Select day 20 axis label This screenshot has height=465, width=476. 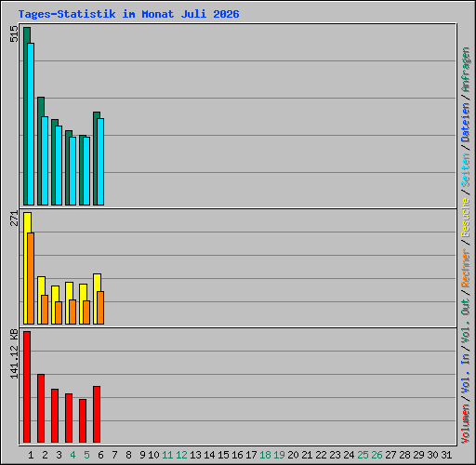pyautogui.click(x=293, y=455)
